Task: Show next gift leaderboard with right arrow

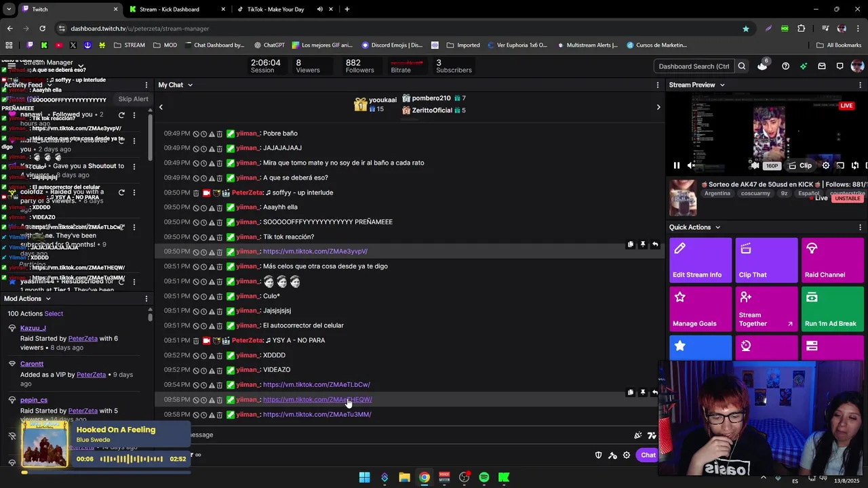Action: [658, 107]
